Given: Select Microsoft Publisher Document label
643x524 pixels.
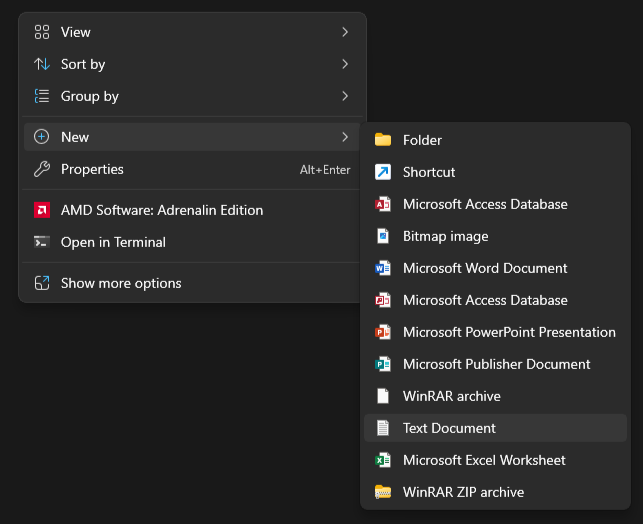Looking at the screenshot, I should pyautogui.click(x=496, y=364).
